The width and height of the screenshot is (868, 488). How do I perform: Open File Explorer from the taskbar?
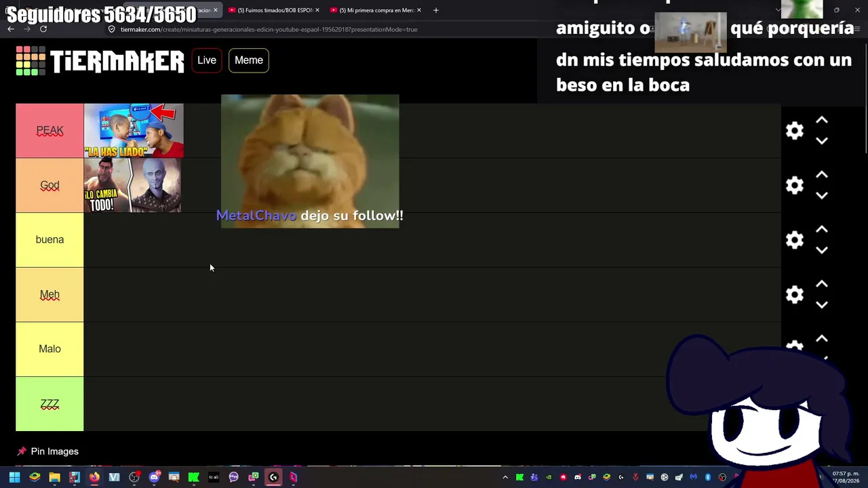(54, 477)
